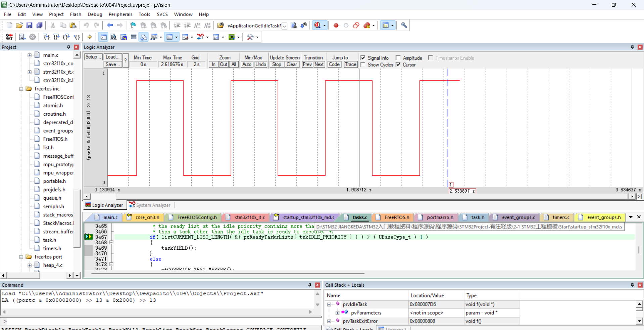This screenshot has height=330, width=644.
Task: Click the Logic Analyzer Setup... button
Action: (x=93, y=57)
